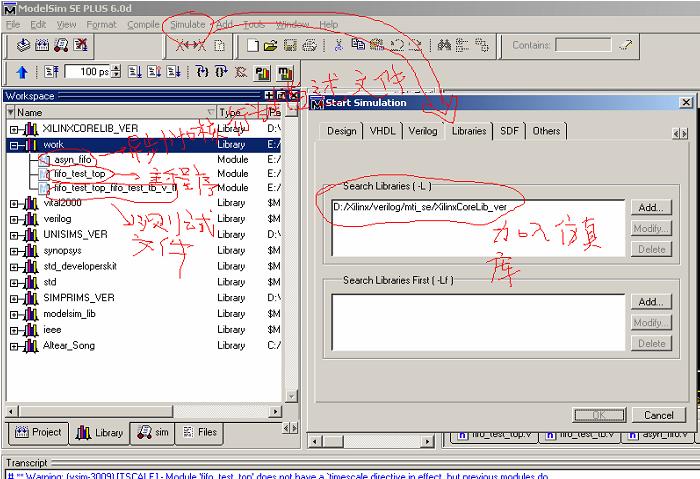Viewport: 700px width, 479px height.
Task: Expand the Altear_Song library node
Action: (x=14, y=346)
